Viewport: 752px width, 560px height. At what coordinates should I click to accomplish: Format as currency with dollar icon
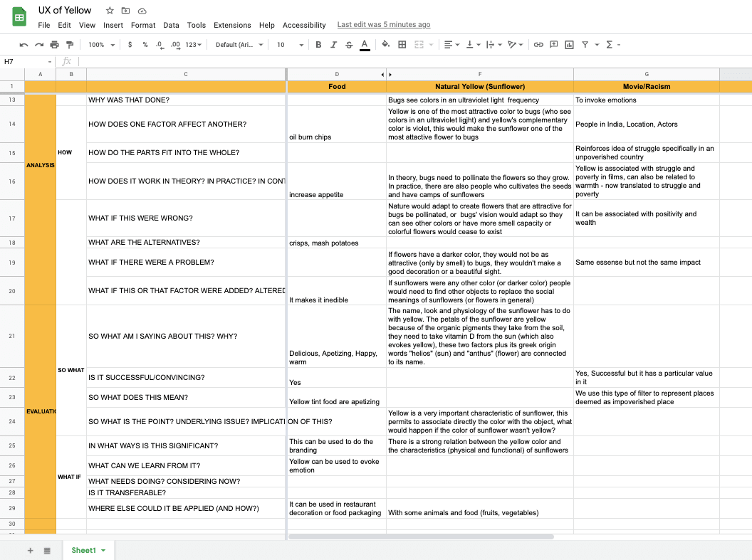130,45
